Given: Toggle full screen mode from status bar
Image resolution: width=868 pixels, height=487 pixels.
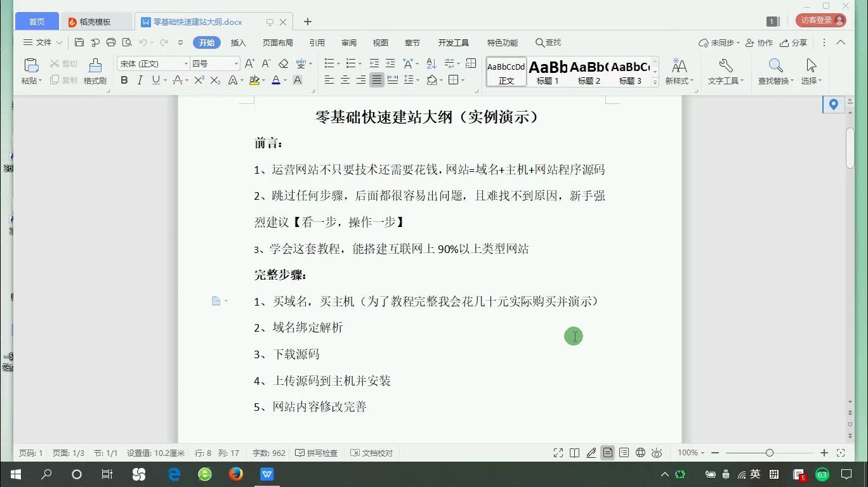Looking at the screenshot, I should [x=558, y=453].
